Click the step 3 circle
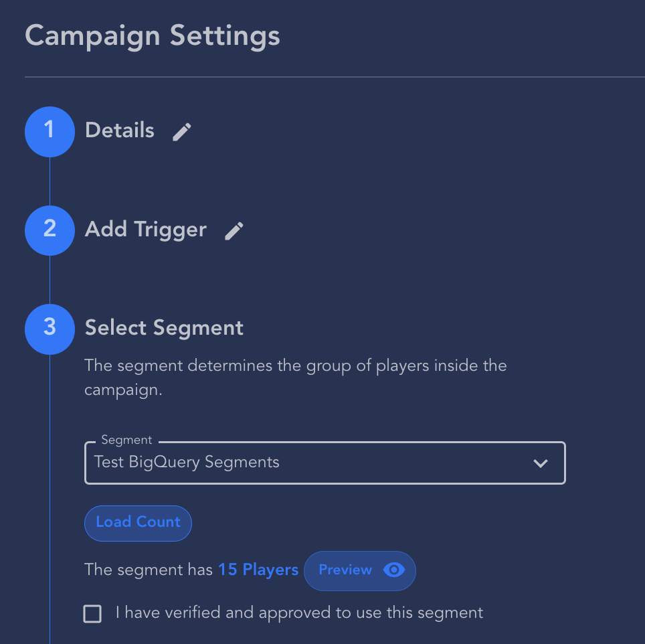The height and width of the screenshot is (644, 645). tap(50, 328)
